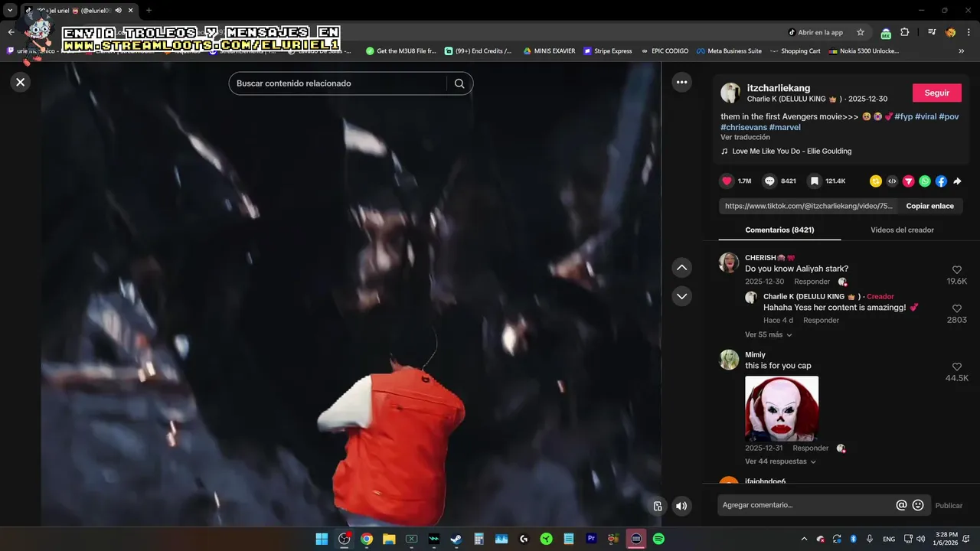Open Steam from taskbar
980x551 pixels.
[456, 539]
